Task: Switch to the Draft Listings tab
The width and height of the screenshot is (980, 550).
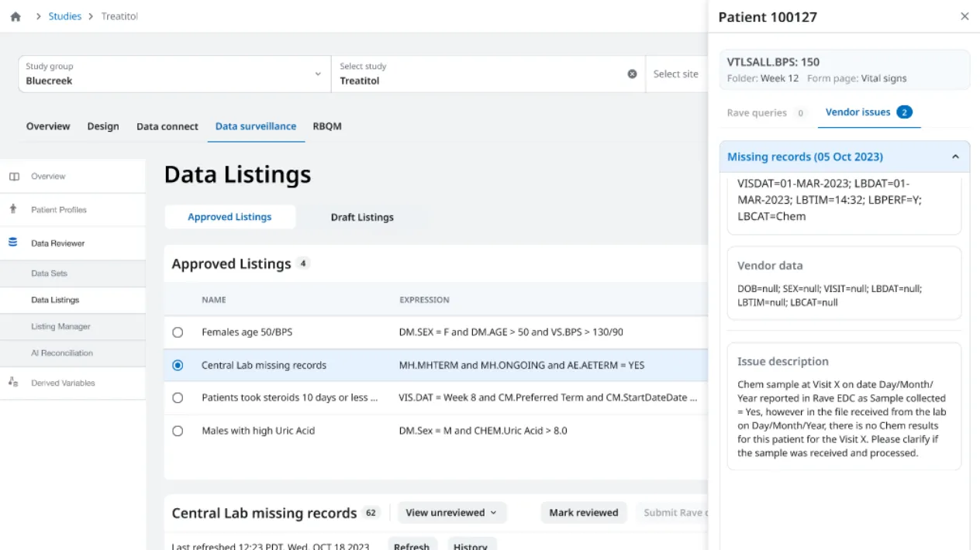Action: 361,217
